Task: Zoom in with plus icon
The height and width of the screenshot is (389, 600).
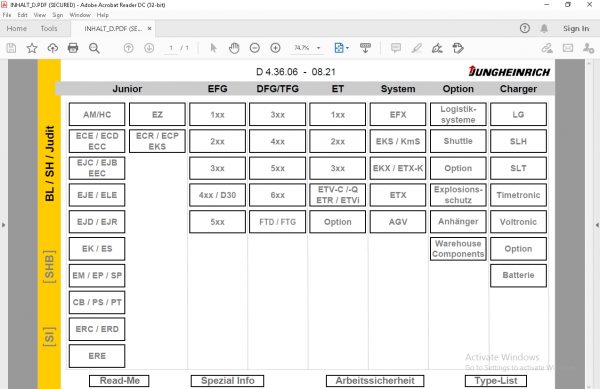Action: click(275, 48)
